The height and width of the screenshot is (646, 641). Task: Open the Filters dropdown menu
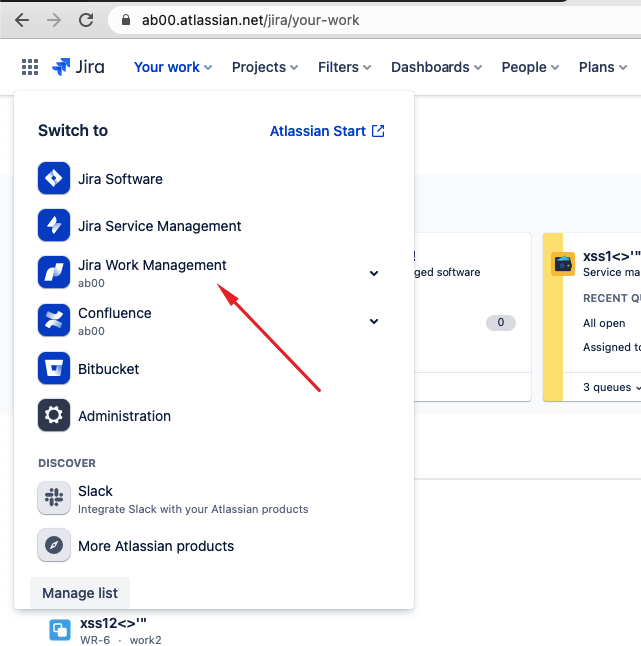click(x=344, y=67)
